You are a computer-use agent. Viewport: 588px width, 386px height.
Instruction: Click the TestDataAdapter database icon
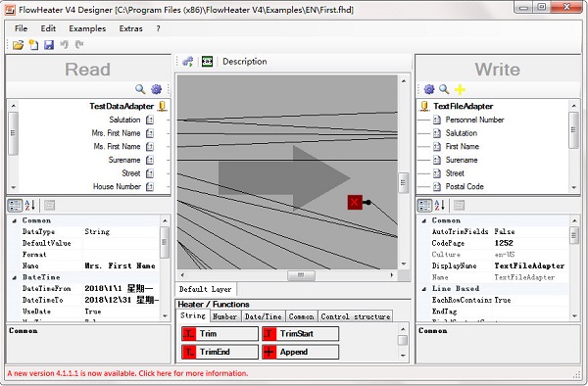tap(162, 106)
